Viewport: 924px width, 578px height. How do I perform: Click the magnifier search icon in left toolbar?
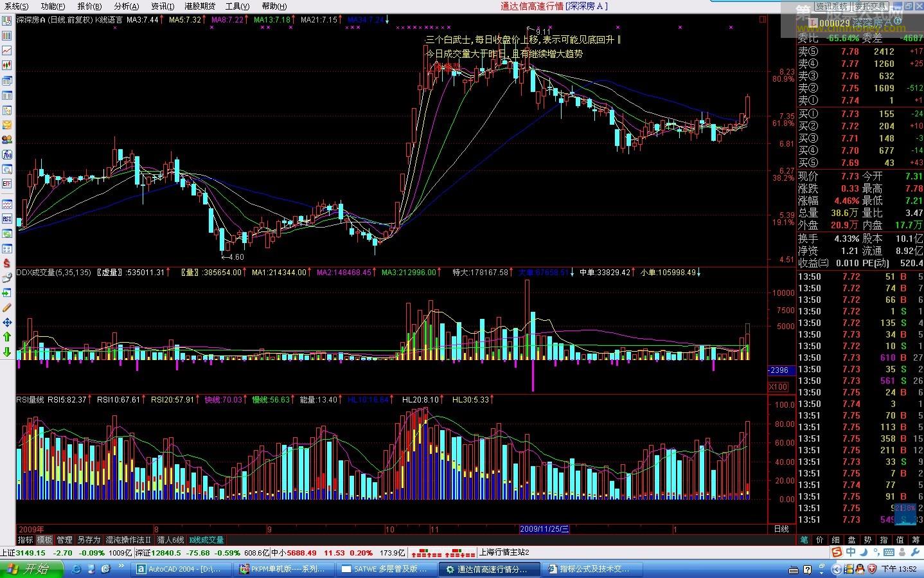(7, 169)
